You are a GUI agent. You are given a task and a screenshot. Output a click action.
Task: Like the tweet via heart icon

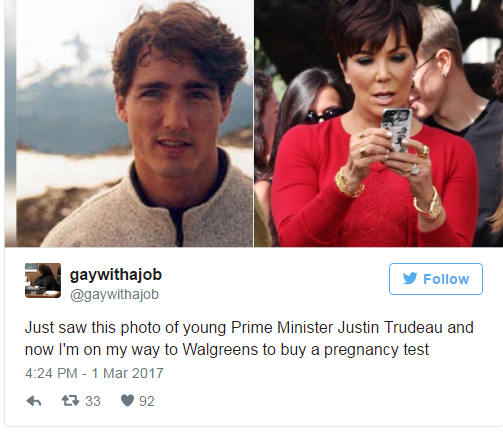[x=127, y=401]
